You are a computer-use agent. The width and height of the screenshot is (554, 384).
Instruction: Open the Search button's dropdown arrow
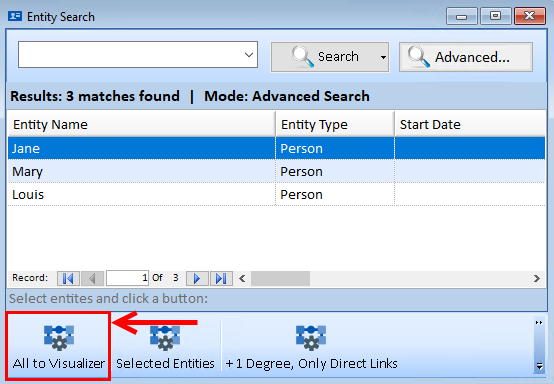(383, 57)
